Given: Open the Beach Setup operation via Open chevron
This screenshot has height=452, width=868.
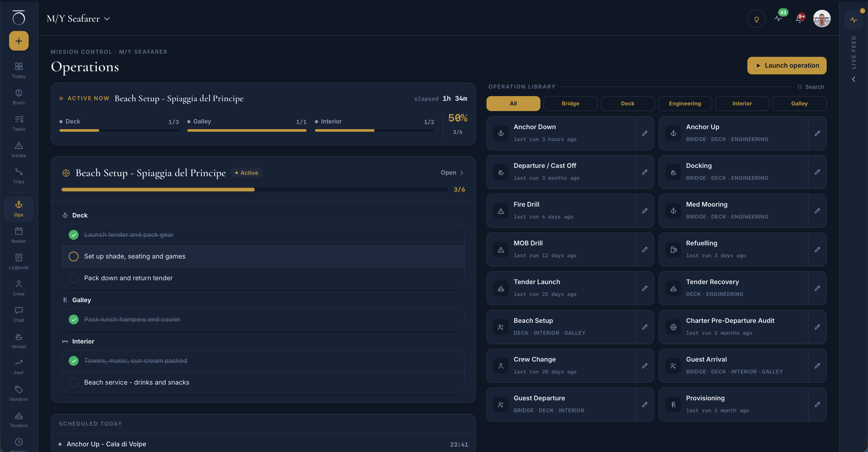Looking at the screenshot, I should click(x=452, y=173).
